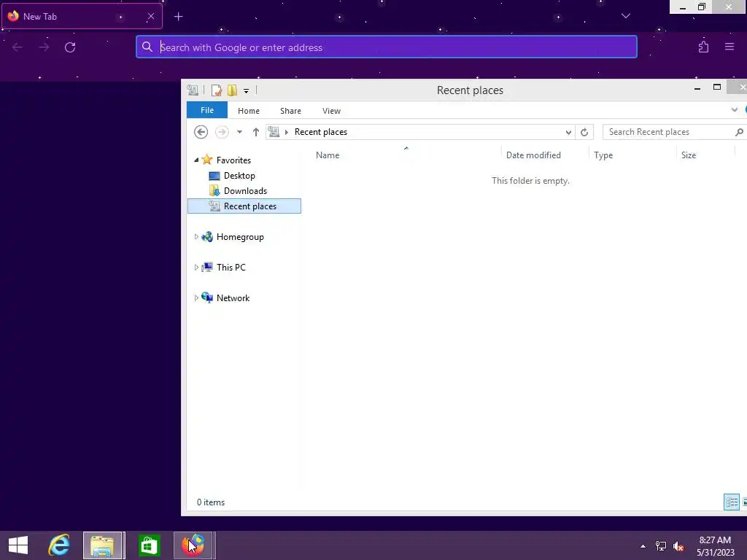Expand the Network tree node
This screenshot has height=560, width=747.
click(x=196, y=298)
